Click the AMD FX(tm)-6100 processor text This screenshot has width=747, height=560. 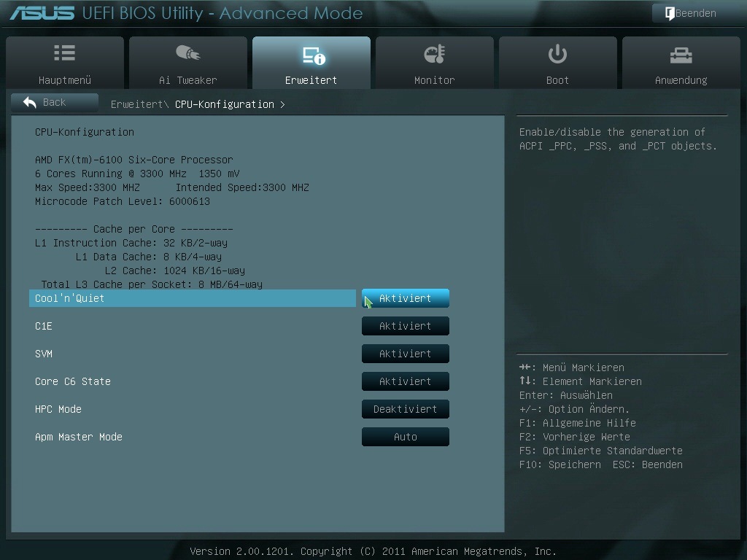click(x=134, y=160)
